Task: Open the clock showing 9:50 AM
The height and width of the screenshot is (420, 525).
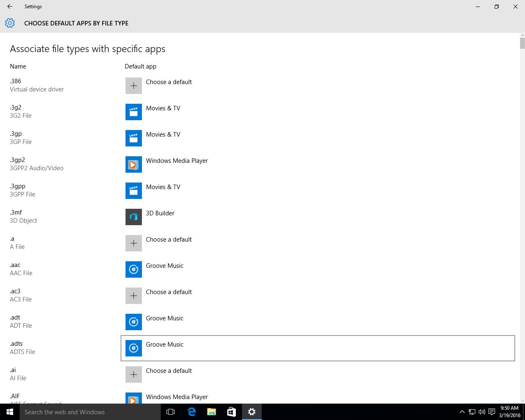Action: (509, 412)
